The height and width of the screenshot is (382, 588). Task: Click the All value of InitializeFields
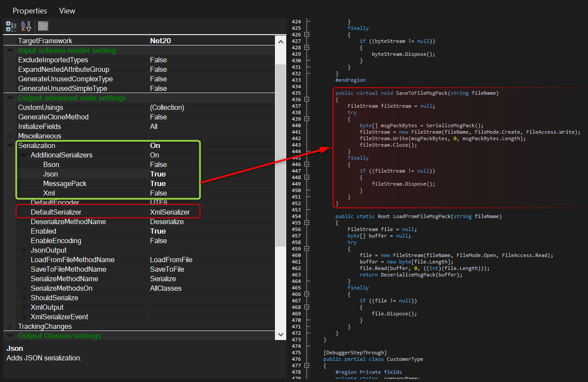coord(153,127)
